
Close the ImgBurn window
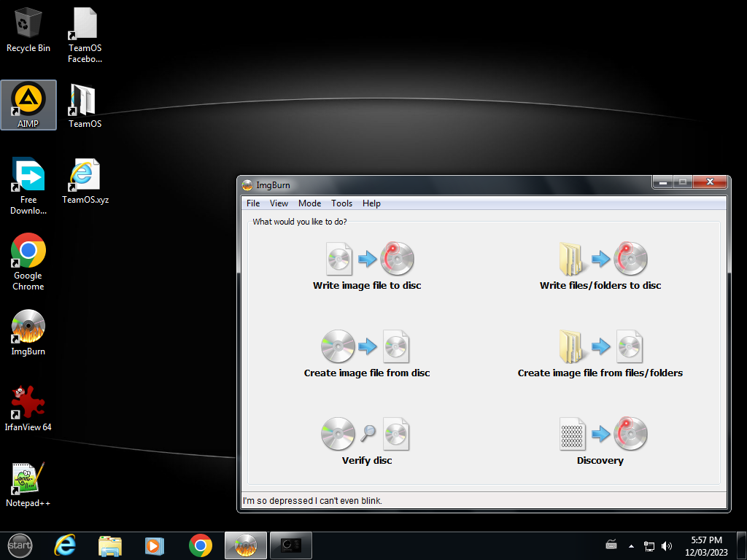point(710,182)
